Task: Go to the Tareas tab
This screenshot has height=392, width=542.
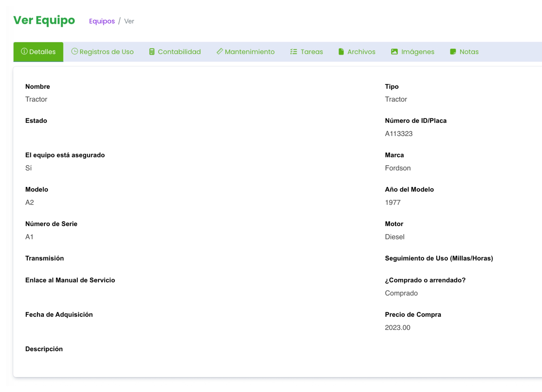Action: coord(312,52)
